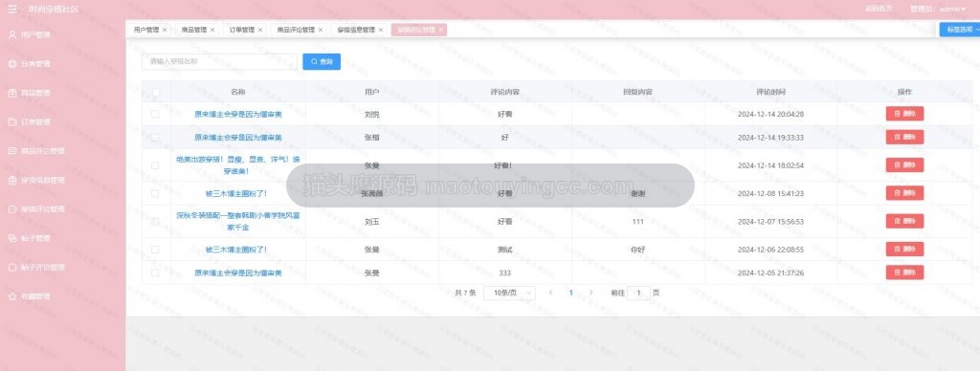The image size is (980, 371).
Task: Delete the comment dated 2024-12-08 15:41:23
Action: [904, 193]
